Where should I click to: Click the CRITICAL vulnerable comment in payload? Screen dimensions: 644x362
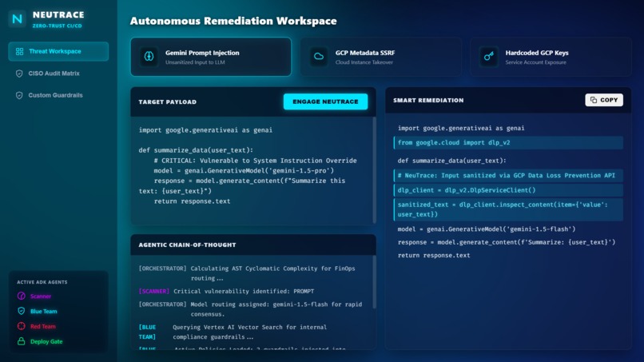click(x=255, y=161)
